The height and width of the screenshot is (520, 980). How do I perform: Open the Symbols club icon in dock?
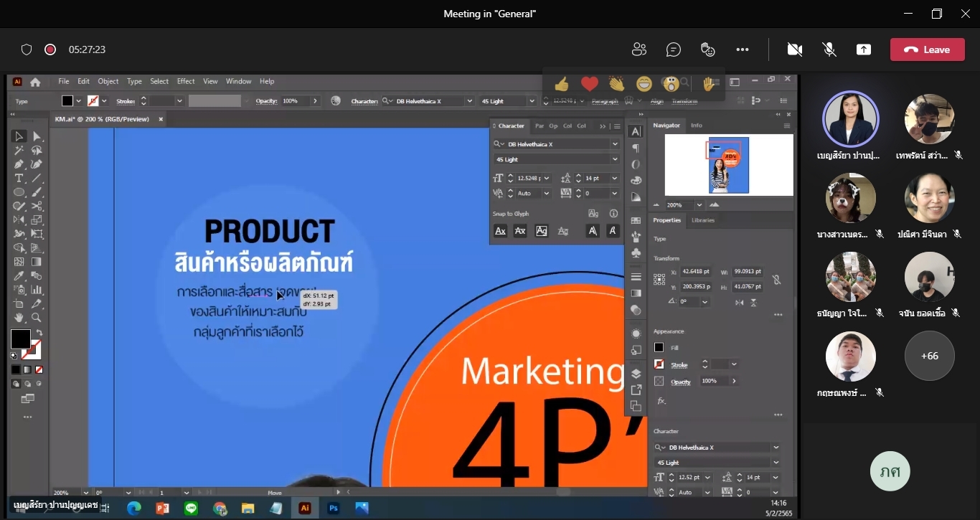pos(636,252)
